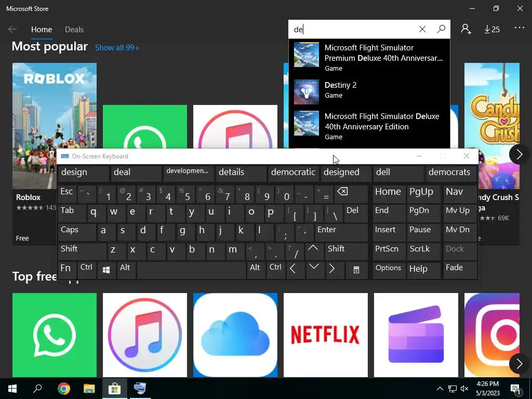Open Clipchamp in Top free apps
Viewport: 532px width, 399px height.
click(x=416, y=335)
